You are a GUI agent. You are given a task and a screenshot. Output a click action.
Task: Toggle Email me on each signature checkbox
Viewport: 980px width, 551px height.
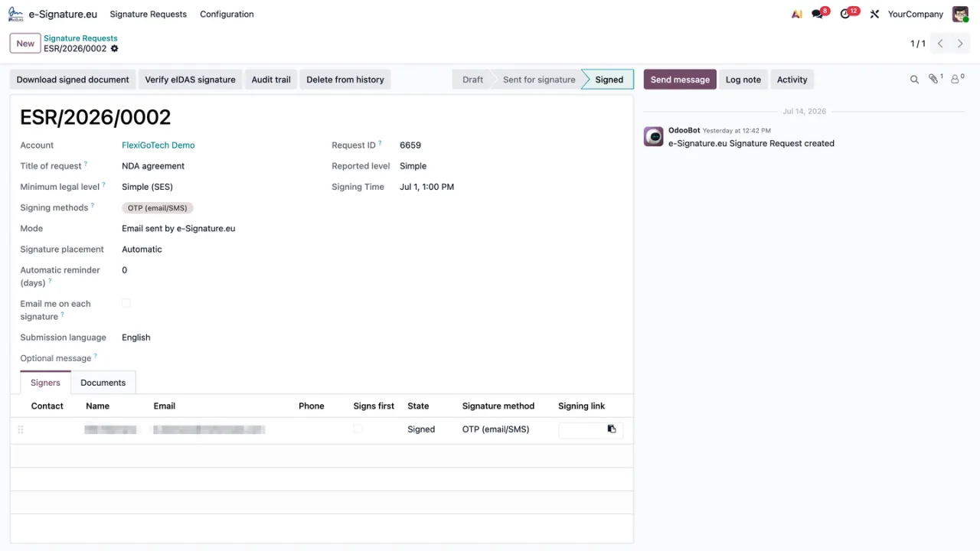[126, 304]
